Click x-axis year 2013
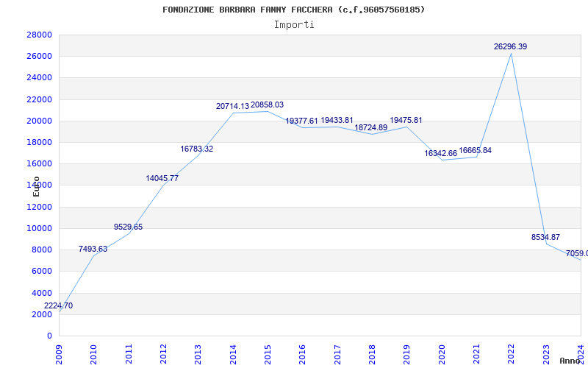 tap(198, 354)
